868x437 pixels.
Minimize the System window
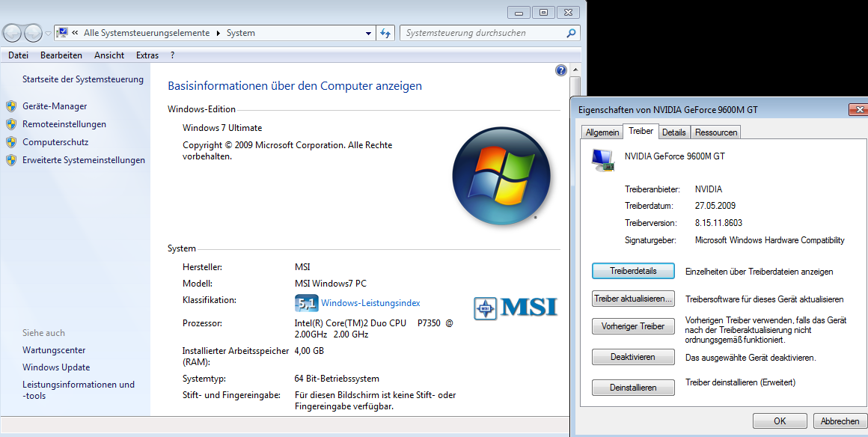519,13
